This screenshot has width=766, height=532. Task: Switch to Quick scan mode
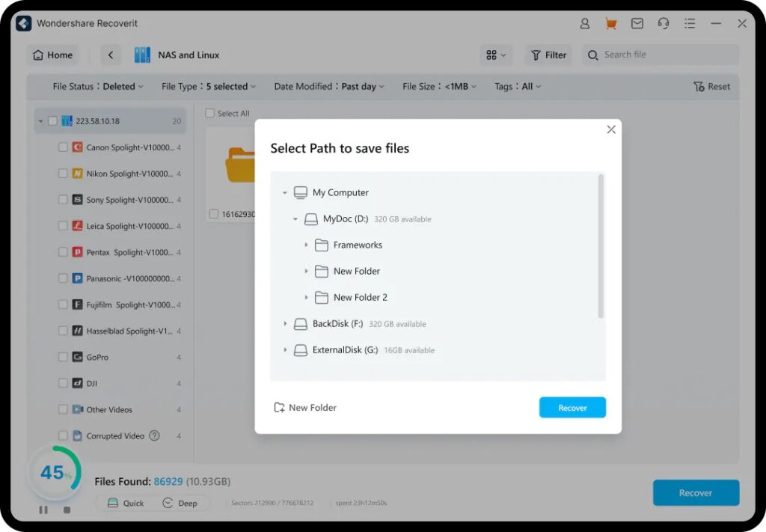click(126, 503)
